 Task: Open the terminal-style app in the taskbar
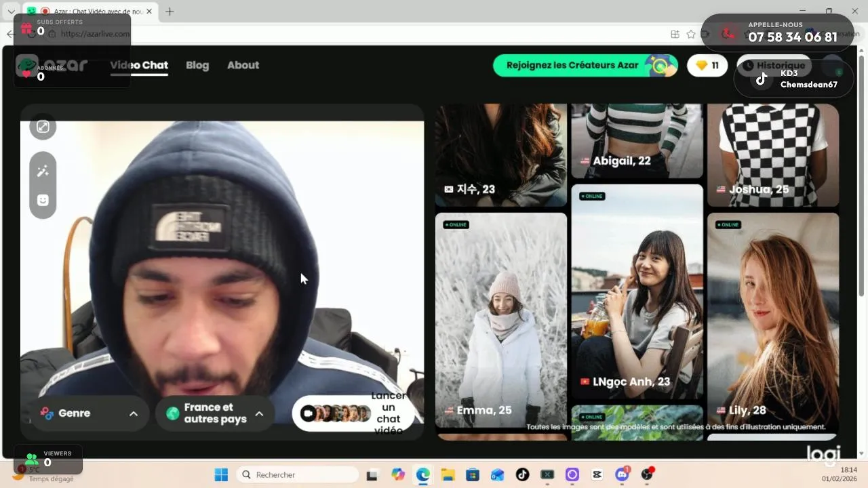pos(547,475)
